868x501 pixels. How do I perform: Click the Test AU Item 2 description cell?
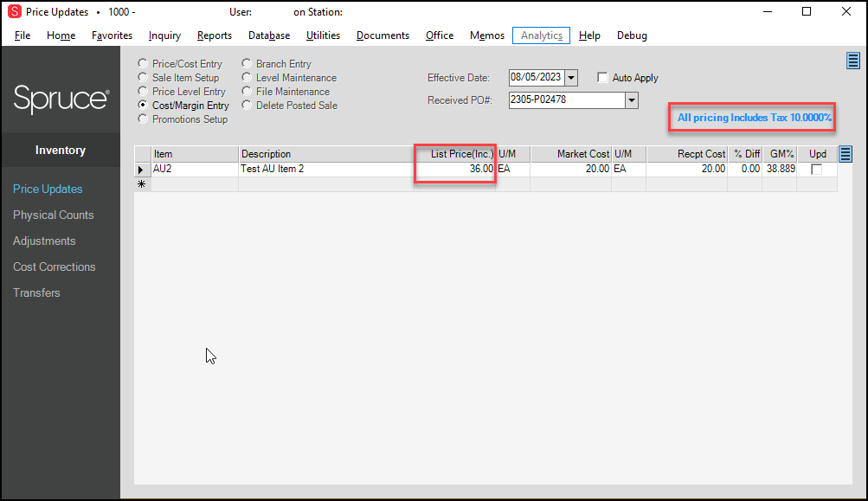coord(326,169)
